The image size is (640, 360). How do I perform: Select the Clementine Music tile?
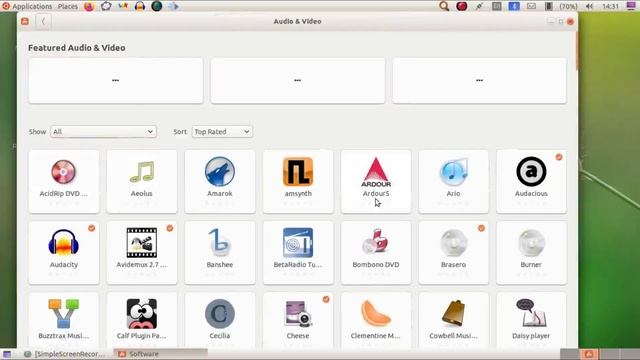click(x=376, y=320)
